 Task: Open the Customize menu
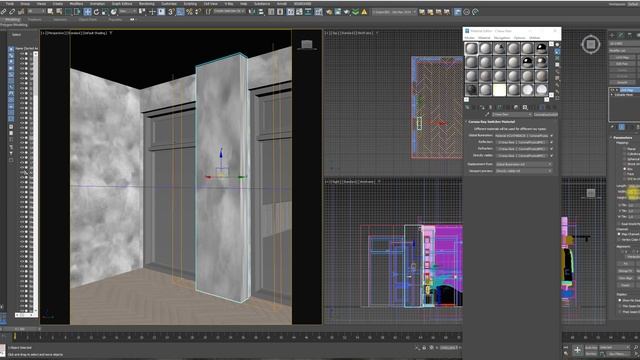click(x=169, y=4)
